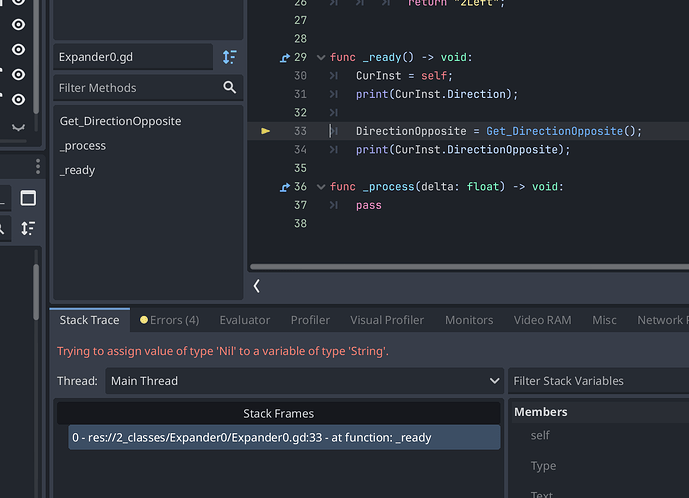Screen dimensions: 689x498
Task: Toggle the third eye visibility icon
Action: point(18,49)
